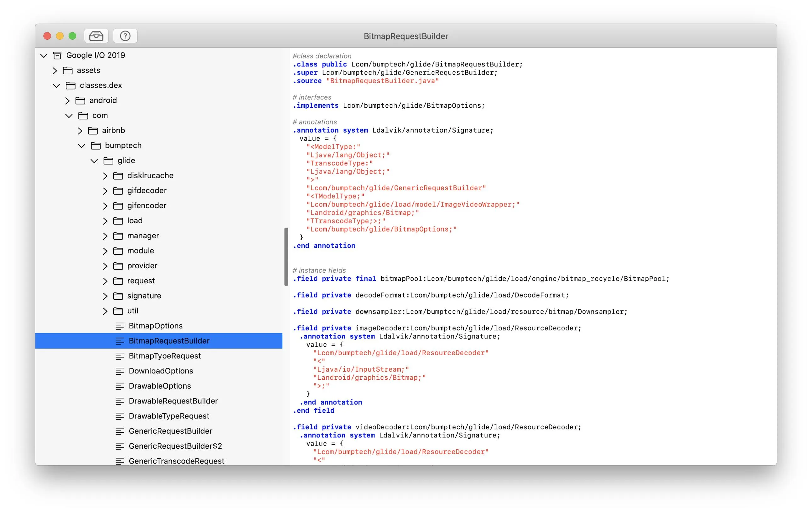Click the open archive toolbar icon
This screenshot has width=812, height=512.
pyautogui.click(x=96, y=36)
